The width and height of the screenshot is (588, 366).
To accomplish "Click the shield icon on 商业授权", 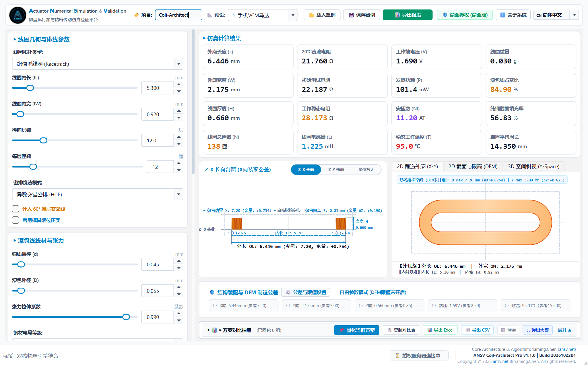I will tap(445, 15).
